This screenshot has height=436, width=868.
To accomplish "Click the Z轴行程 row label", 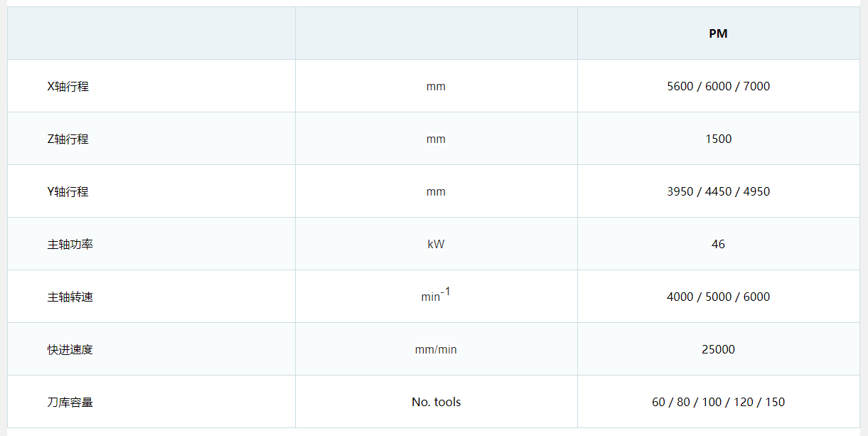I will pyautogui.click(x=68, y=139).
